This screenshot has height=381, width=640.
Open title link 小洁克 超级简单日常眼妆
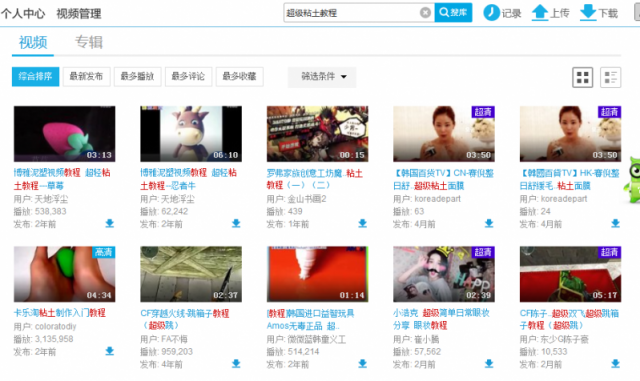pos(442,319)
